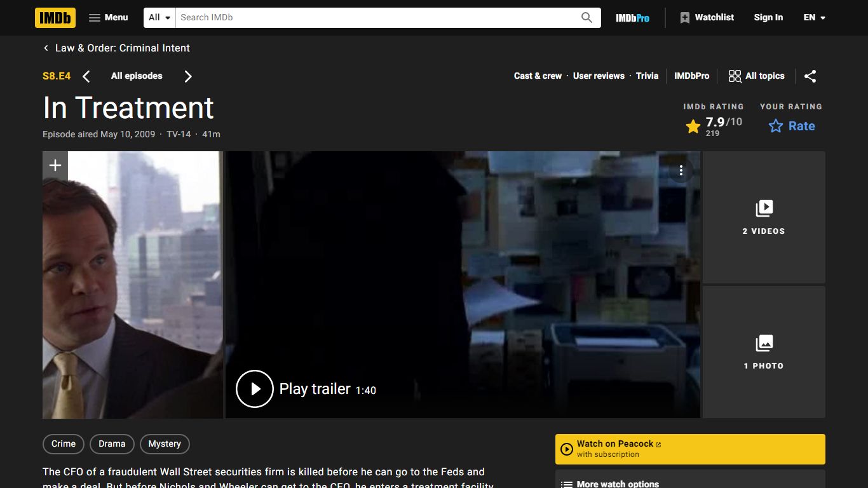Click Sign In
868x488 pixels.
point(768,18)
